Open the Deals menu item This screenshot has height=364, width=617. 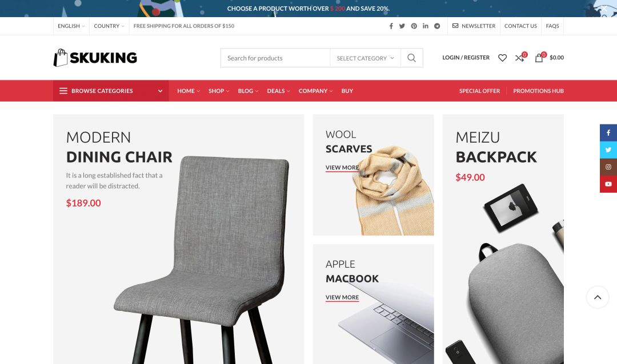coord(278,91)
